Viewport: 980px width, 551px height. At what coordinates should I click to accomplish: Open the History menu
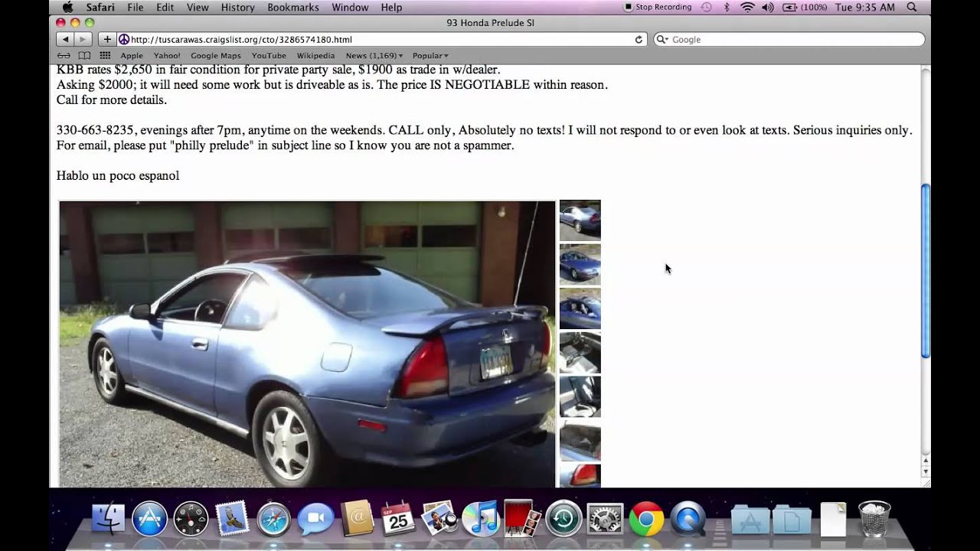237,7
